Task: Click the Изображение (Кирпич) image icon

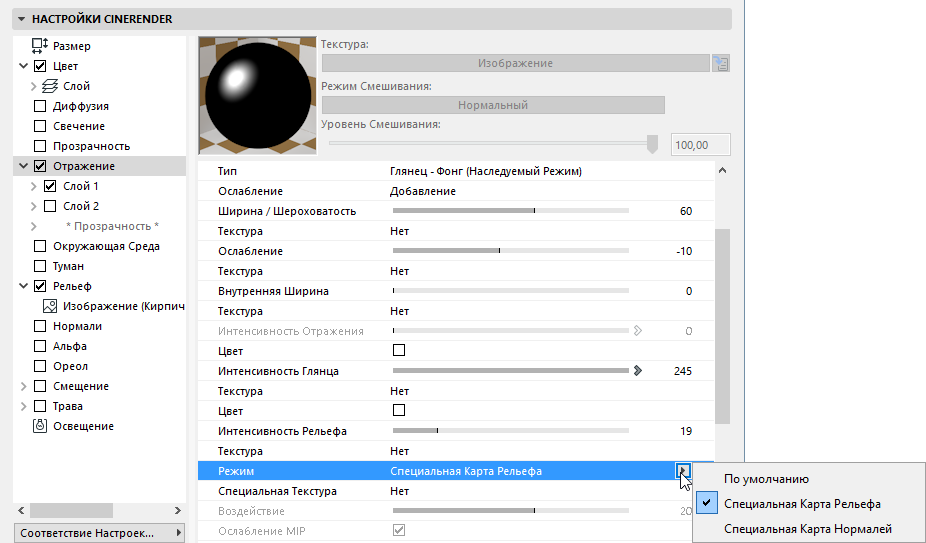Action: 50,306
